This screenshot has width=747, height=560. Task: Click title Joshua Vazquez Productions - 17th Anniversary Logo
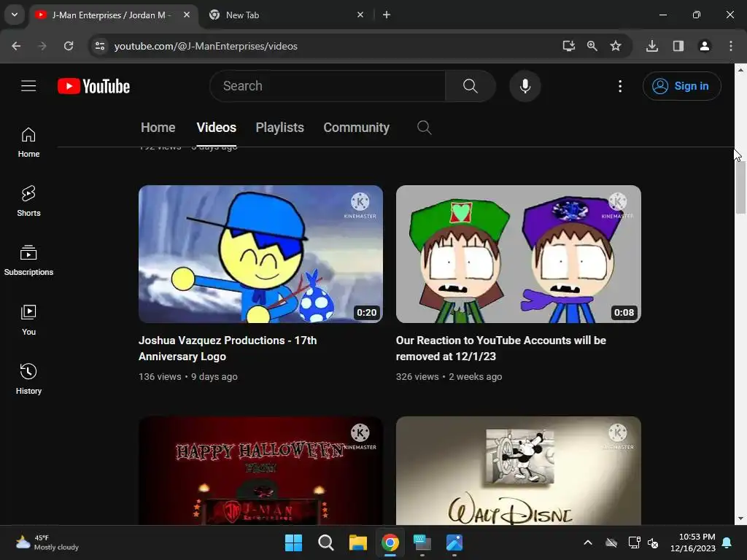coord(228,348)
